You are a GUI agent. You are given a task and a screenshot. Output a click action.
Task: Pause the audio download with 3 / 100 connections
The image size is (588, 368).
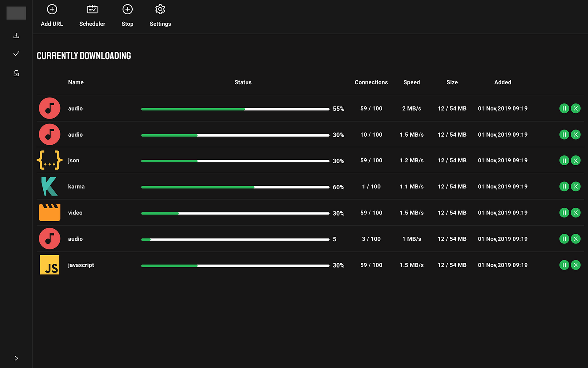(564, 239)
